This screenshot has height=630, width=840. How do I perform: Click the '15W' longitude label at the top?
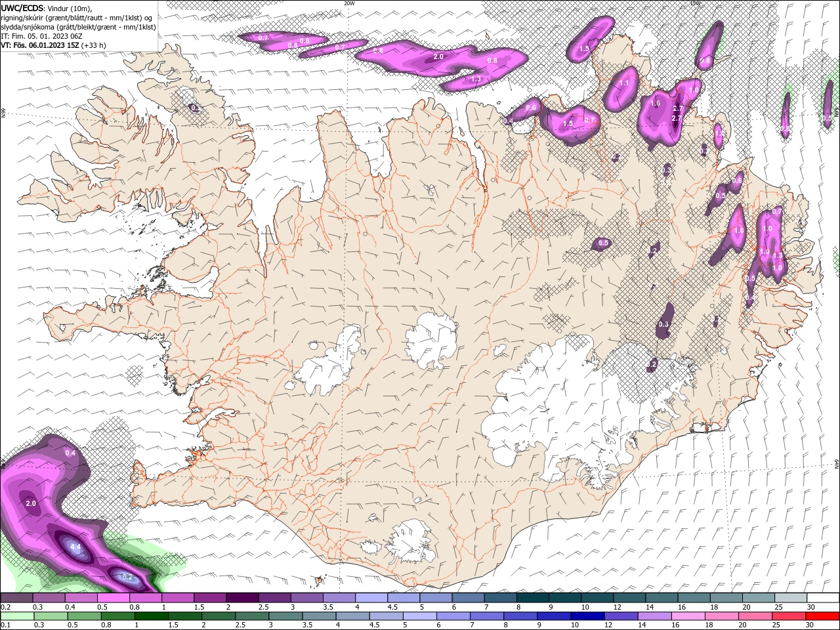(696, 3)
